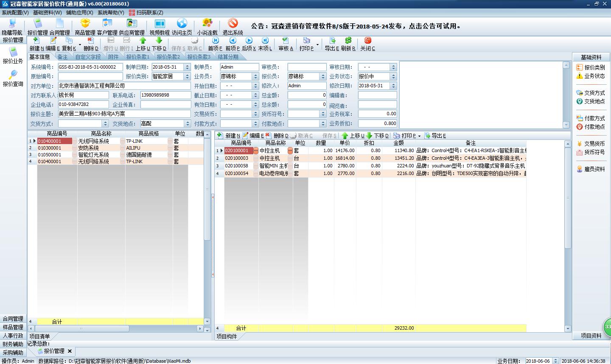Click the 退出系统 exit icon
The width and height of the screenshot is (611, 364).
point(233,27)
